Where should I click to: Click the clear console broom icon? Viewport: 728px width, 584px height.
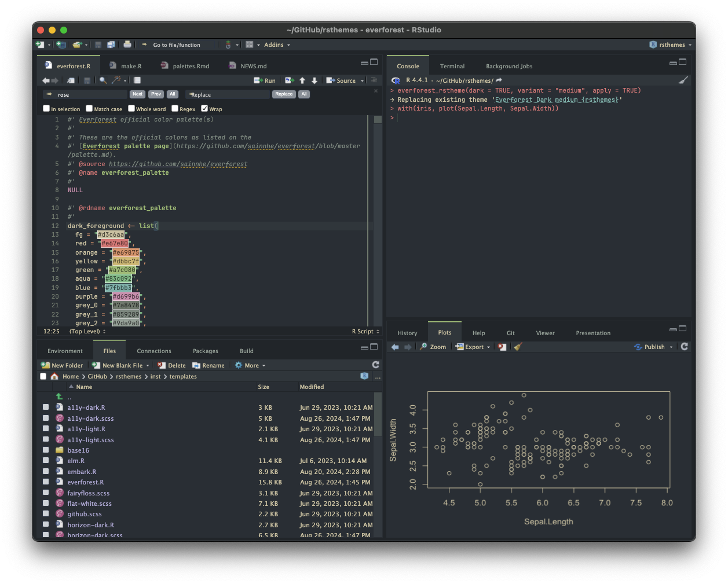[x=683, y=80]
